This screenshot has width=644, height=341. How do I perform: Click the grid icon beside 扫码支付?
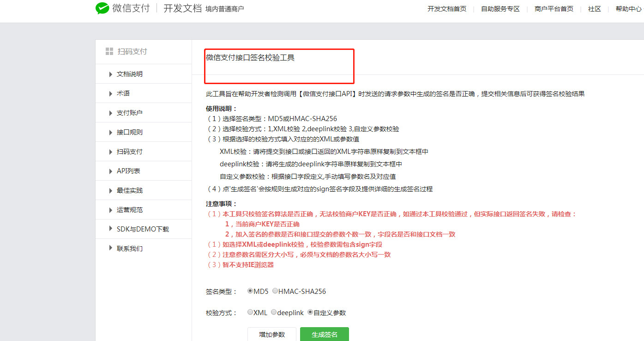click(x=109, y=51)
